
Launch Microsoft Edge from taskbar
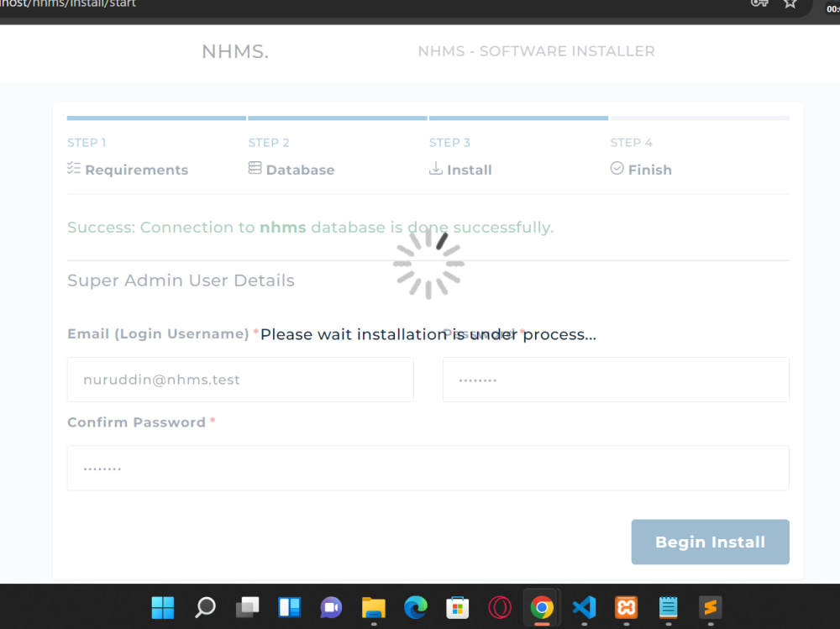point(415,607)
